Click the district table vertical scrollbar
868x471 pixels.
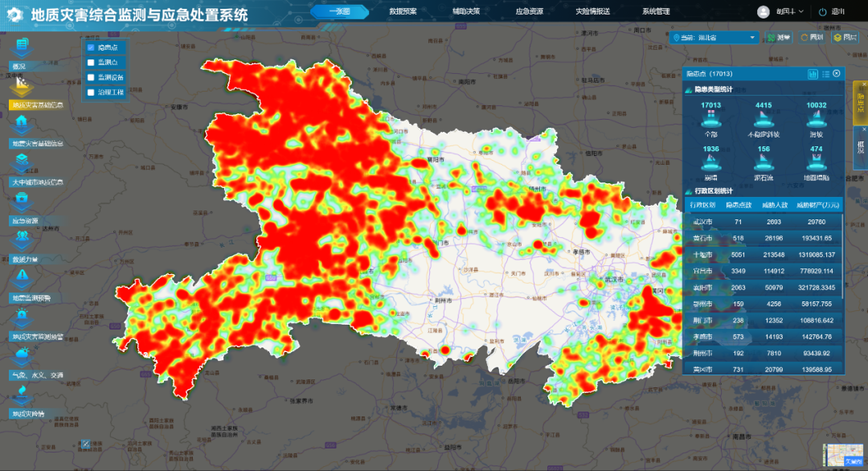(x=842, y=255)
